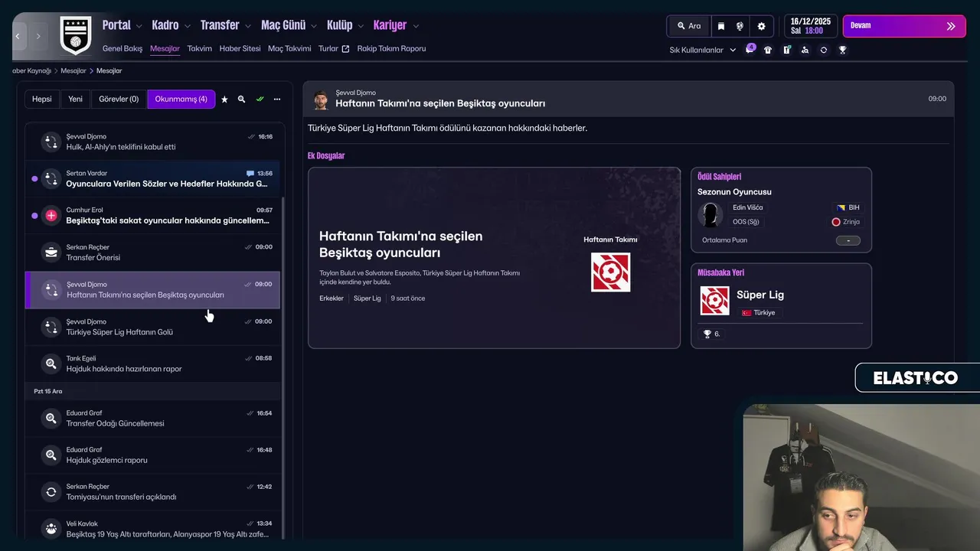Click the Beşiktaş club badge logo

[x=76, y=35]
